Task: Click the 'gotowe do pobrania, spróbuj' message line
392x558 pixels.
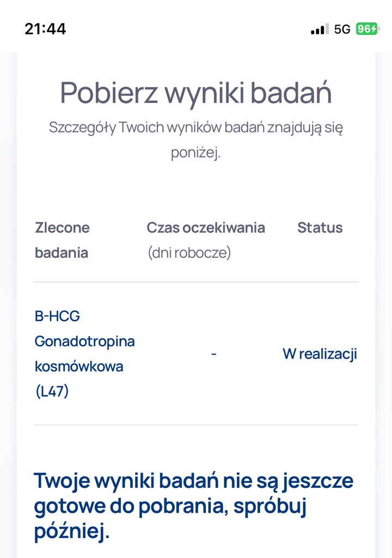Action: [x=170, y=506]
